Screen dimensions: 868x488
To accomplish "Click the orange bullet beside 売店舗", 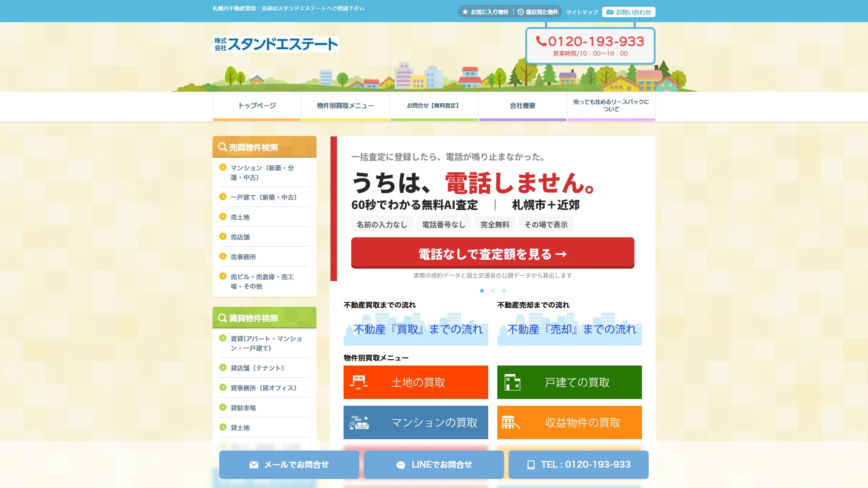I will pyautogui.click(x=223, y=236).
